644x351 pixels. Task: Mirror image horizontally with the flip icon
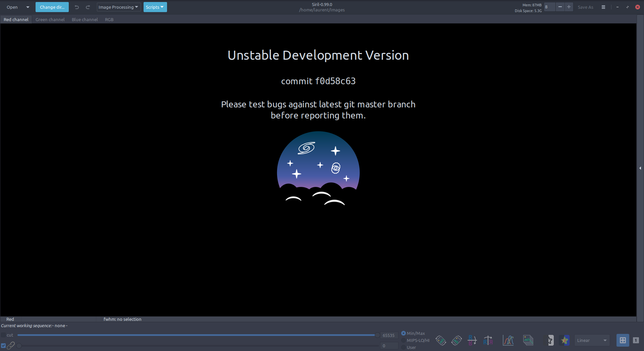pyautogui.click(x=488, y=340)
